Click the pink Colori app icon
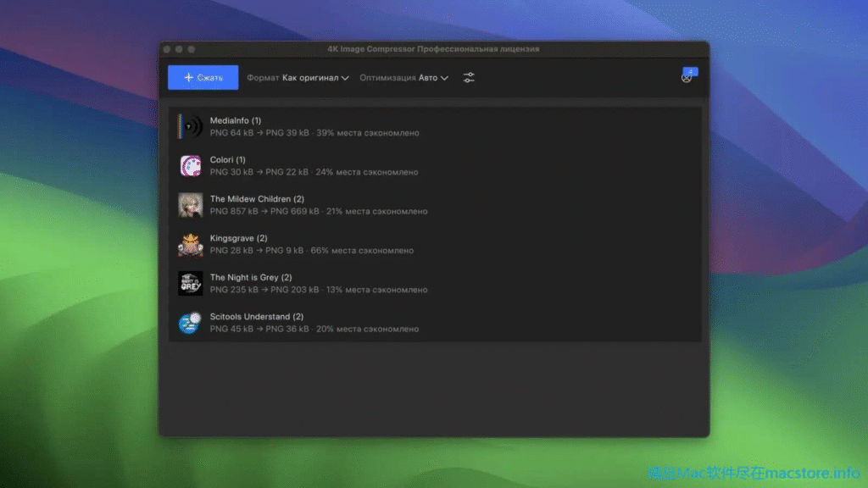 click(x=191, y=166)
